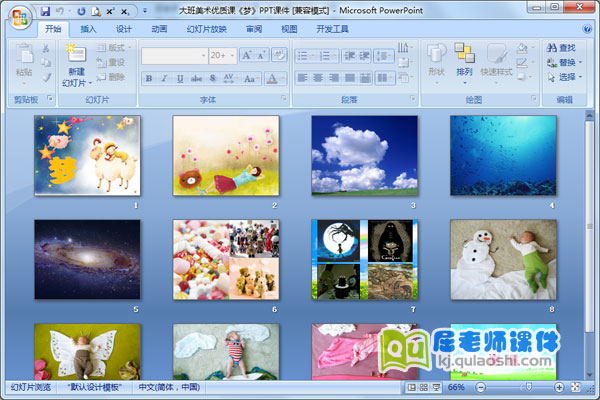The image size is (600, 400).
Task: Select slide 6 candy collage thumbnail
Action: tap(226, 260)
